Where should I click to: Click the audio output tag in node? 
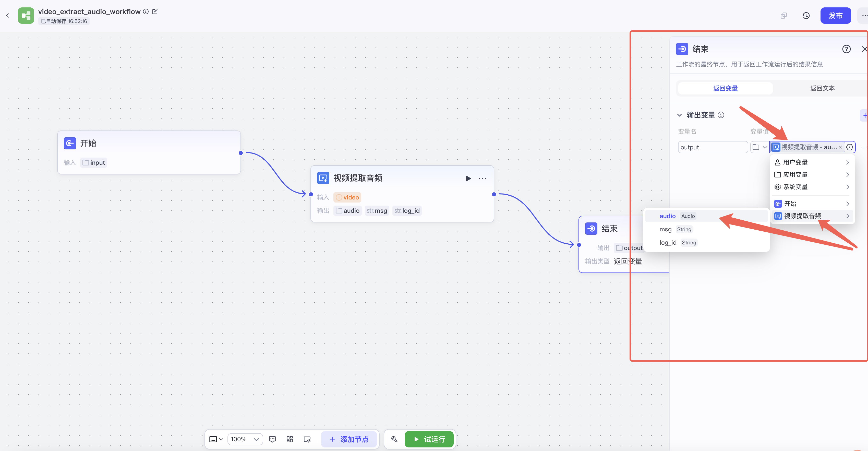point(348,211)
